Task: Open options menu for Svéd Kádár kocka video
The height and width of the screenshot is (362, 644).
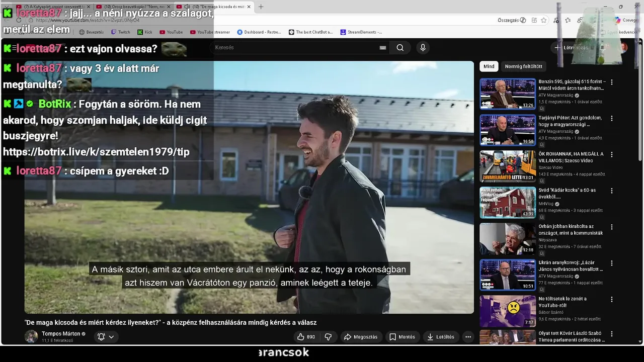Action: point(612,191)
